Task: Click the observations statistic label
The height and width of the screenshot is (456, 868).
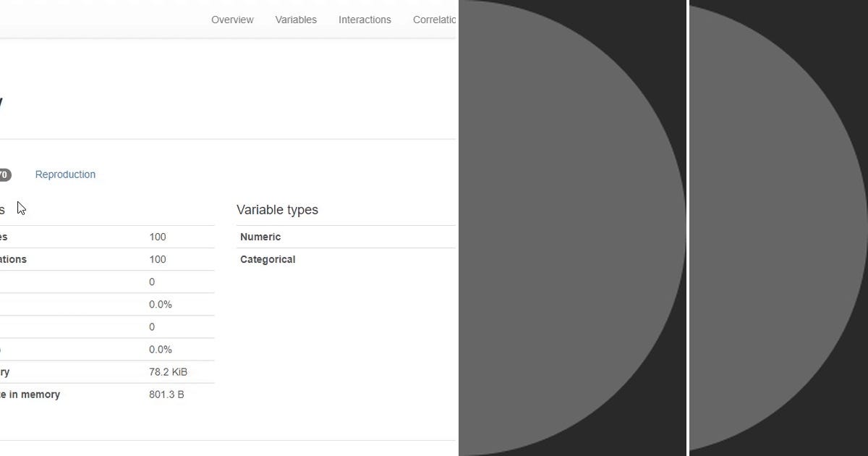Action: pos(14,259)
